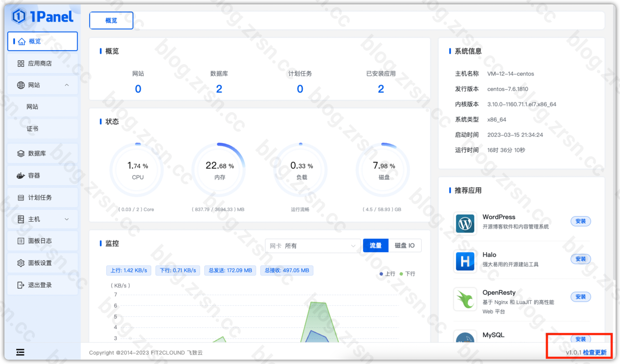Viewport: 620px width, 364px height.
Task: Click 已安装应用 count 2 in overview
Action: 381,89
